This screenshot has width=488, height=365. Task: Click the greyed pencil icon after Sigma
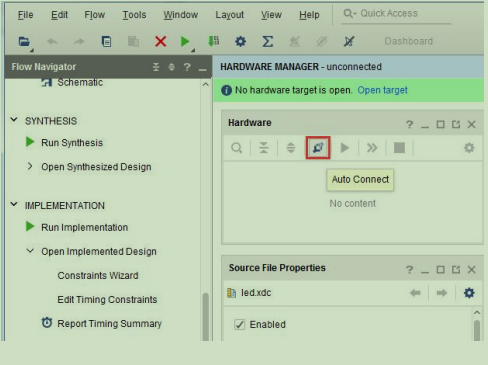[x=295, y=42]
